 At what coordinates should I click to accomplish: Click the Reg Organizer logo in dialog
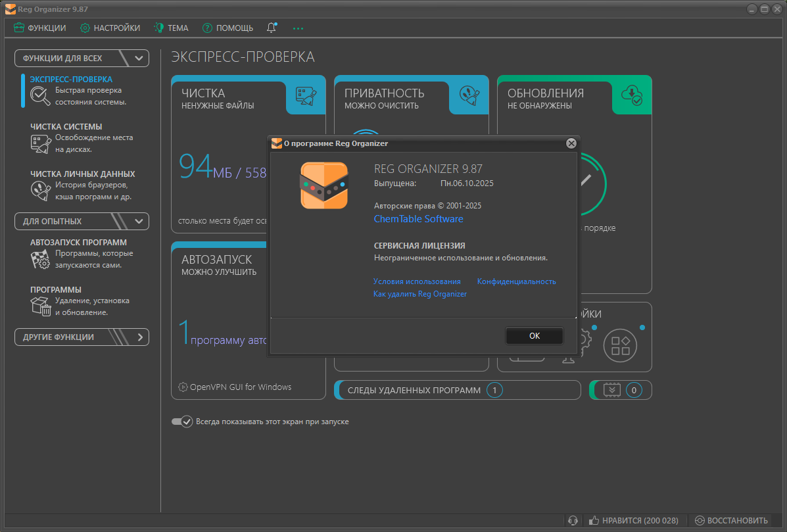point(323,186)
